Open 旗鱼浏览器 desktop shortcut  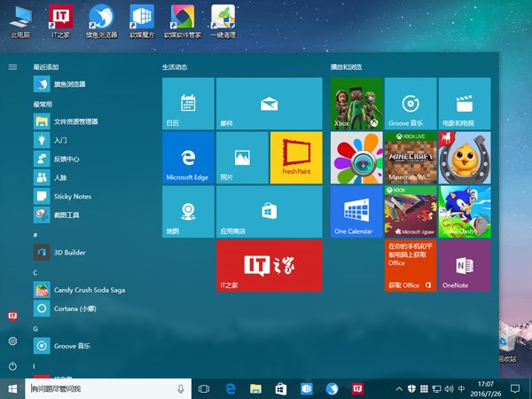pos(101,21)
